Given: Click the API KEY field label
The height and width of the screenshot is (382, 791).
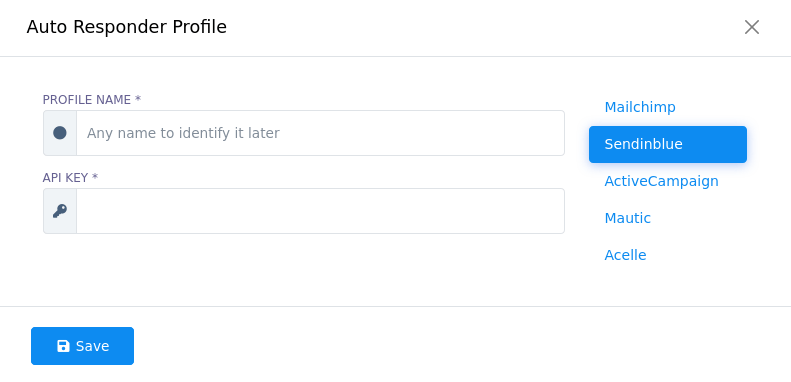Looking at the screenshot, I should click(x=70, y=178).
